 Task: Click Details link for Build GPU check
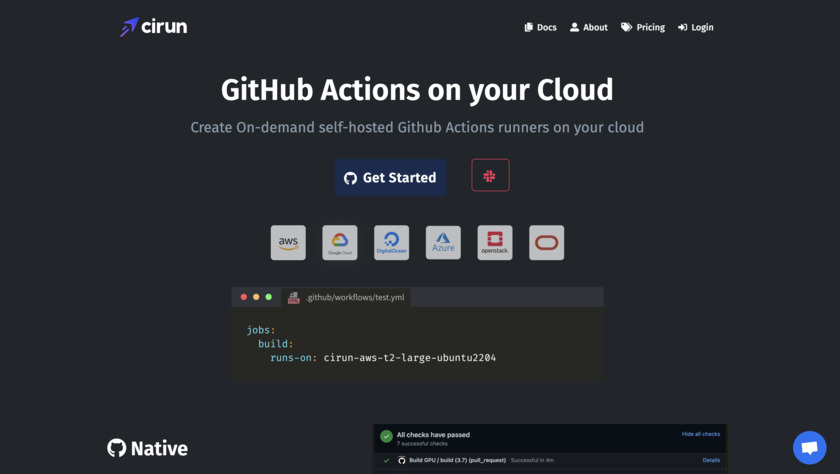(x=711, y=460)
